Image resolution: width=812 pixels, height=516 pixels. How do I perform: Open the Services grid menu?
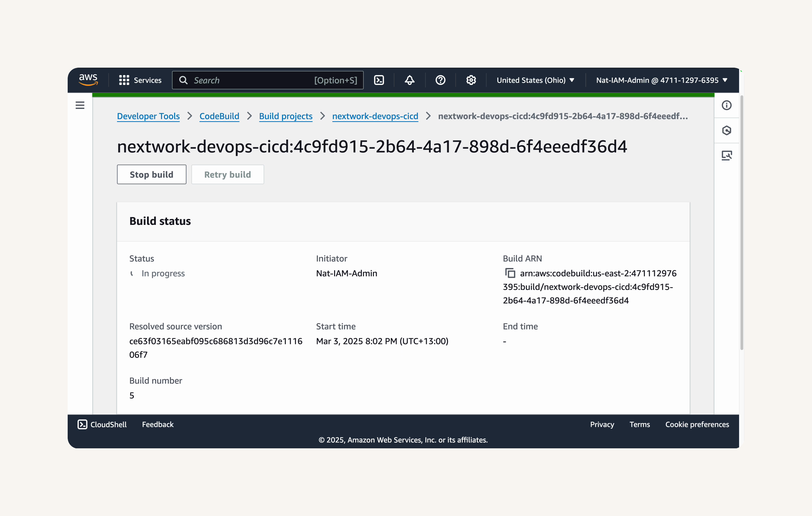pos(140,80)
